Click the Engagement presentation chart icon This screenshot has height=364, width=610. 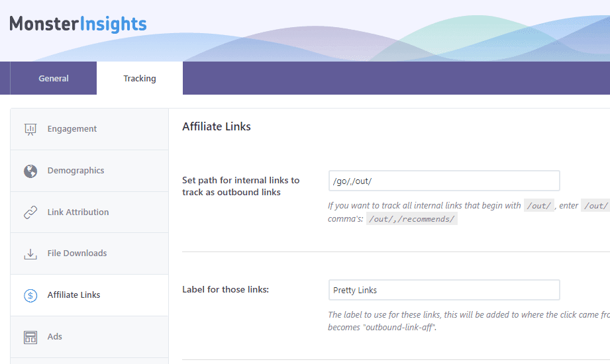[30, 129]
